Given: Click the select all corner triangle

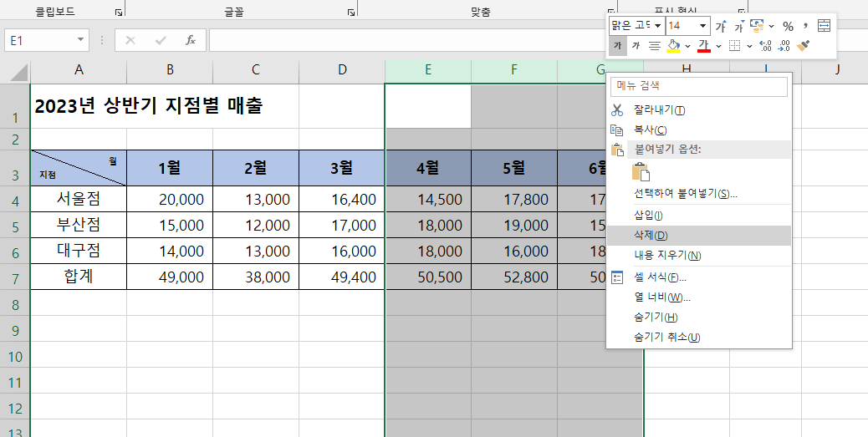Looking at the screenshot, I should pyautogui.click(x=19, y=72).
